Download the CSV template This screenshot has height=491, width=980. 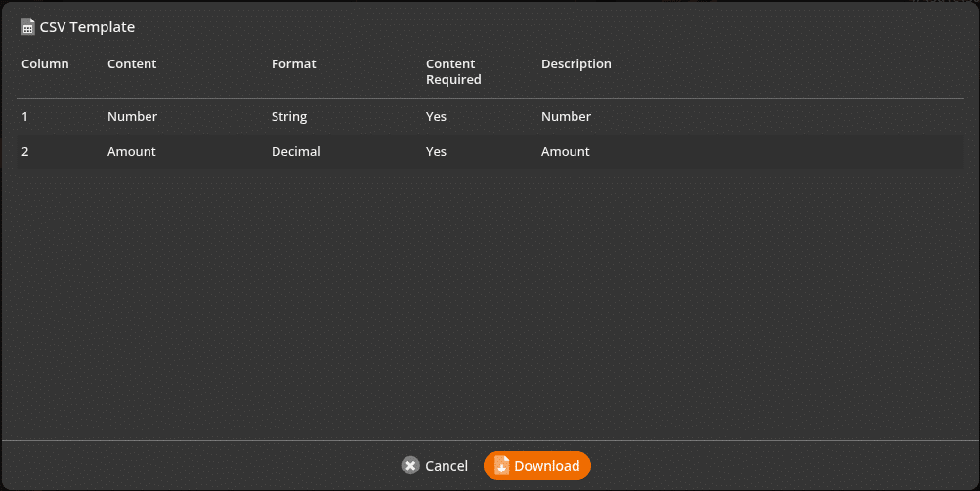point(536,466)
